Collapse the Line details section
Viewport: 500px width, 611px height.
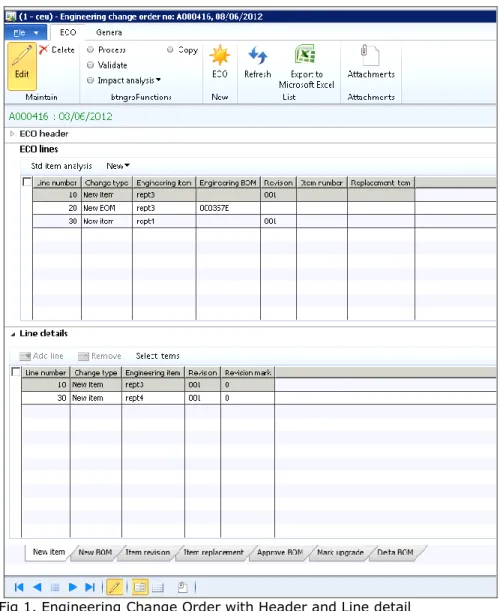pyautogui.click(x=13, y=334)
